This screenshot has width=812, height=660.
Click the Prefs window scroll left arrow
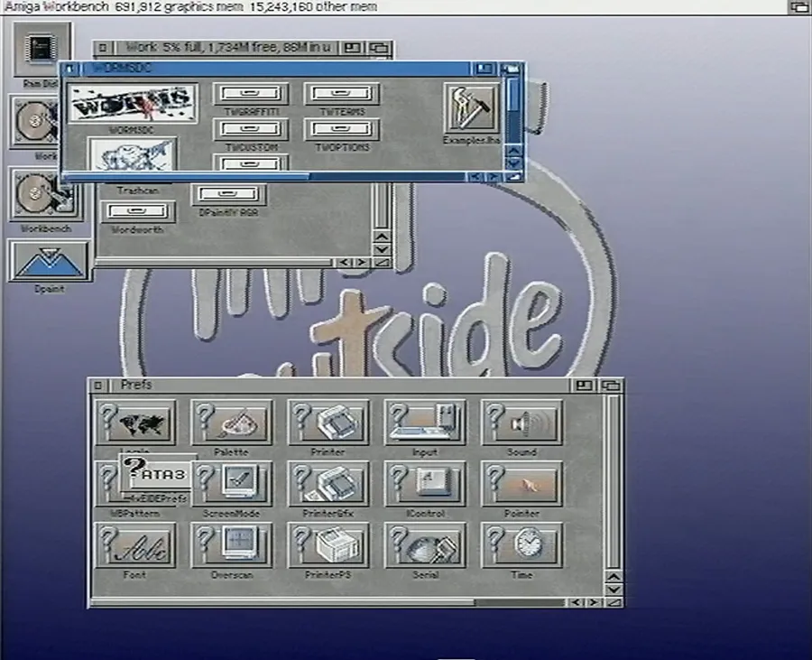tap(576, 602)
